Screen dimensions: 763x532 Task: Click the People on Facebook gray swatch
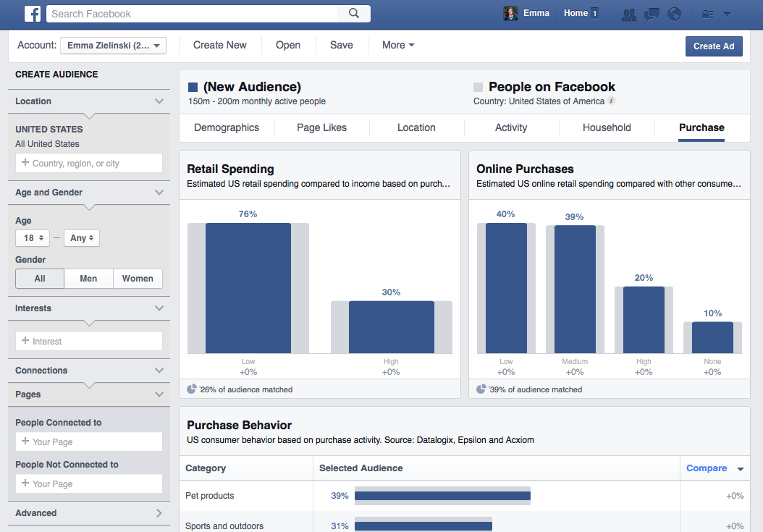[478, 87]
